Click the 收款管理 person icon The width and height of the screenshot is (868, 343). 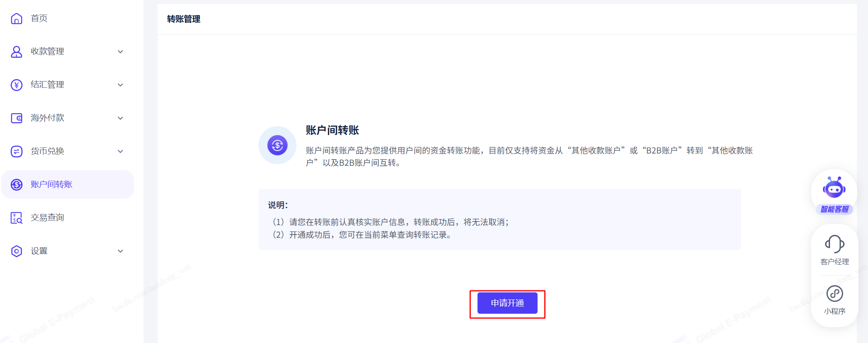point(17,52)
